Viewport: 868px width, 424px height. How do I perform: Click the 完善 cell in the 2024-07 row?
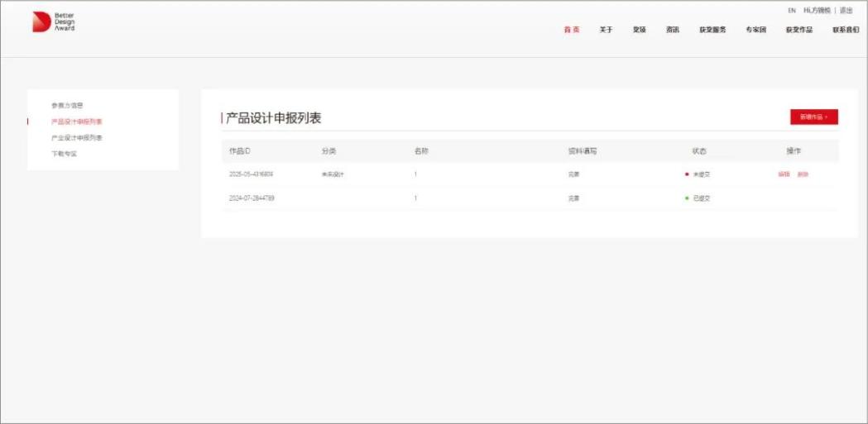[573, 198]
